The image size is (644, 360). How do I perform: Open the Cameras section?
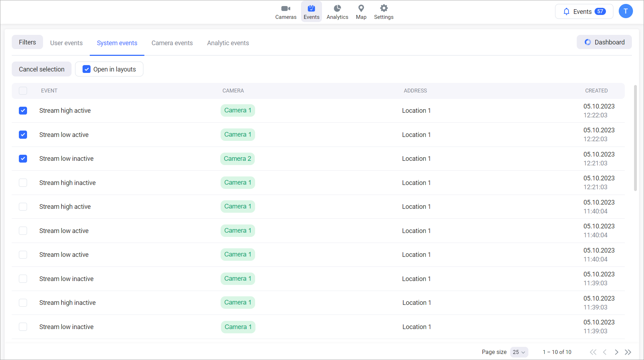(x=286, y=12)
